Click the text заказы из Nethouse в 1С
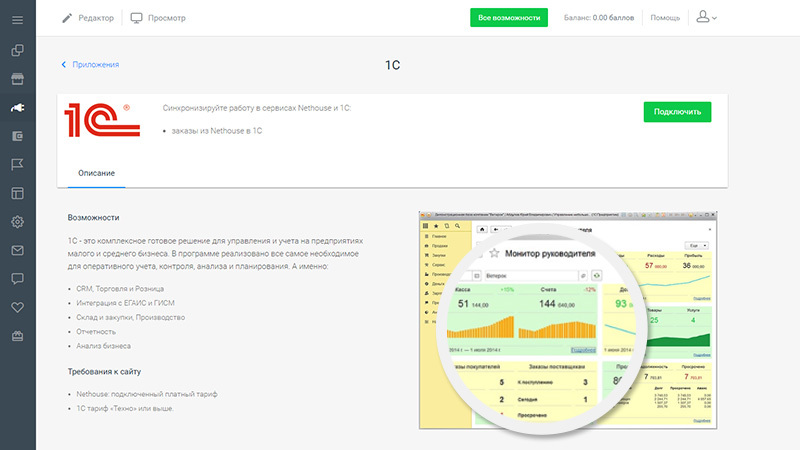The width and height of the screenshot is (800, 450). point(217,131)
